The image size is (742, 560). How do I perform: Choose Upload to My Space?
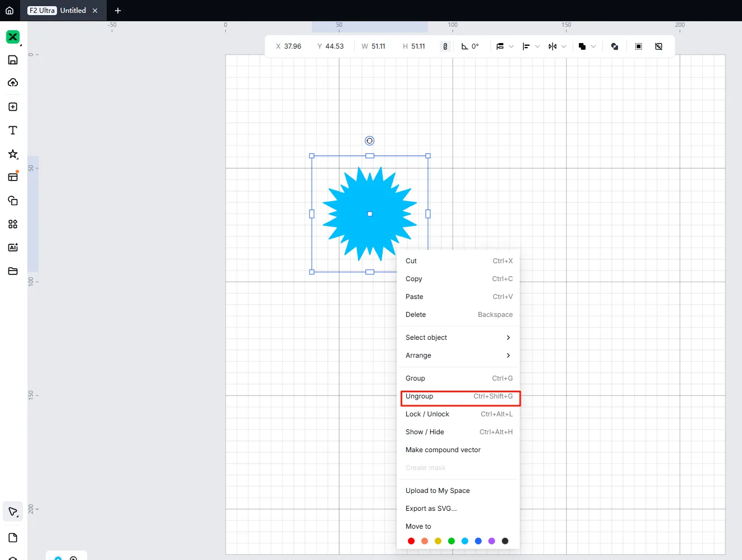459,491
